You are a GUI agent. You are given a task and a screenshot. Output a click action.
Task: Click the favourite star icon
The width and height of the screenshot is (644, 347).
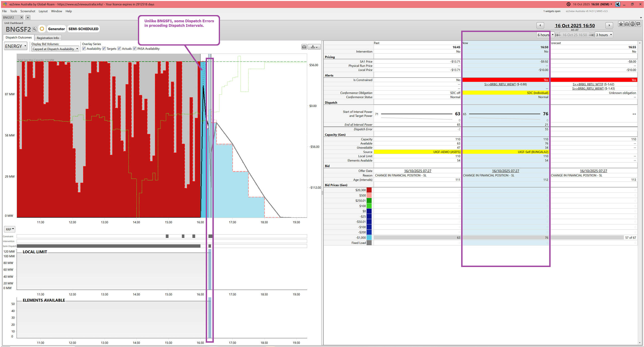[x=621, y=24]
